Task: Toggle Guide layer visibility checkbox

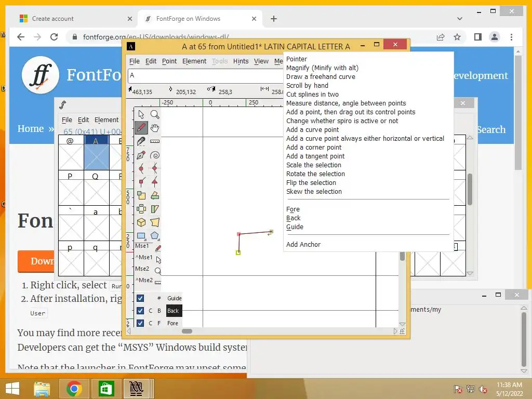Action: 140,298
